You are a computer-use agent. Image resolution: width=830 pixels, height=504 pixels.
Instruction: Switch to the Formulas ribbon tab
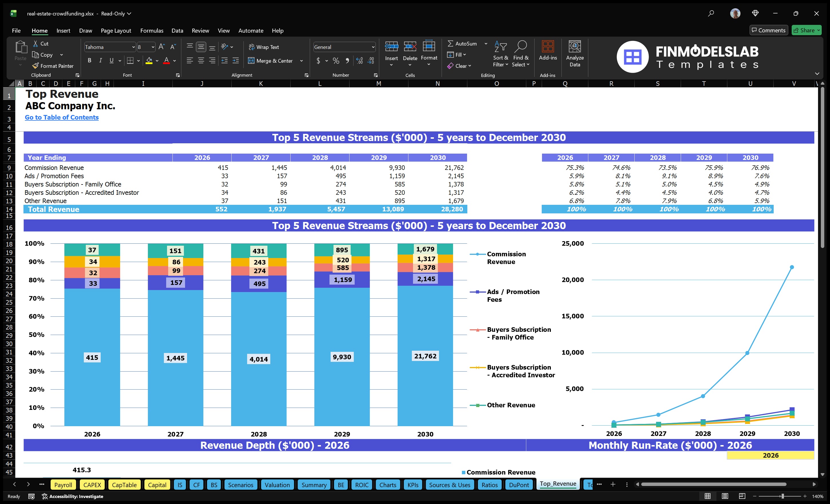[x=152, y=31]
